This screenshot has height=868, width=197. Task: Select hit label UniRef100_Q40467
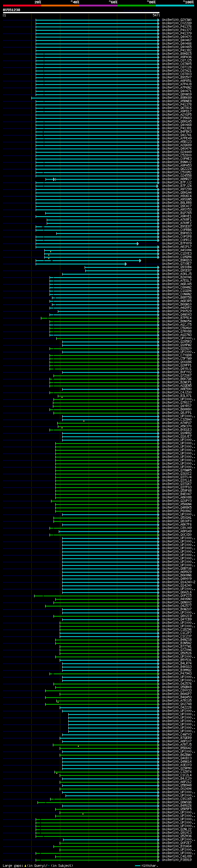click(x=177, y=40)
